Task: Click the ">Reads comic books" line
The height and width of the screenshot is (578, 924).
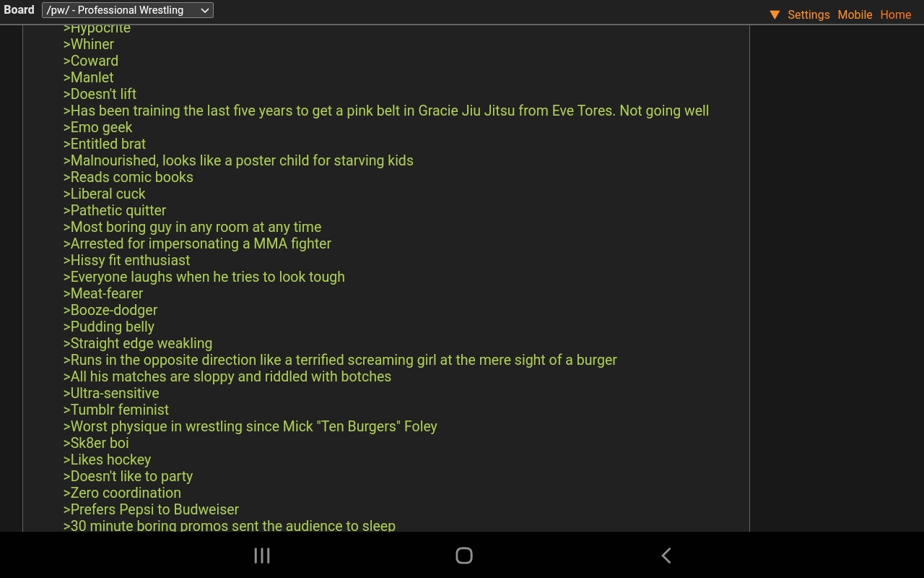Action: pos(128,177)
